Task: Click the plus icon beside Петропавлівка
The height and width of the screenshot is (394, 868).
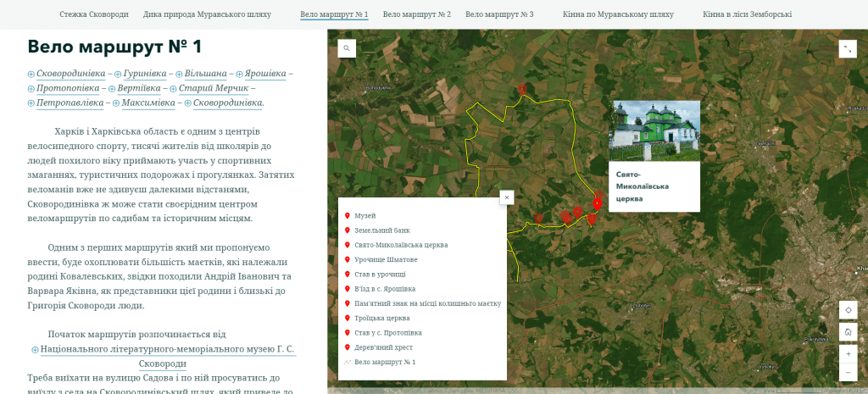Action: click(x=31, y=103)
